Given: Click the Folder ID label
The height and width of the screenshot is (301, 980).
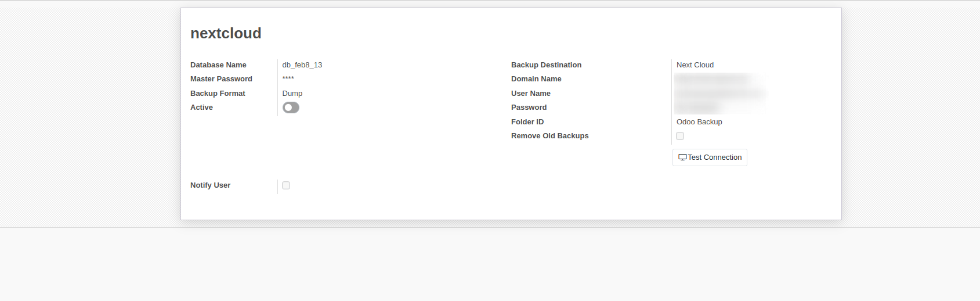Looking at the screenshot, I should coord(527,122).
